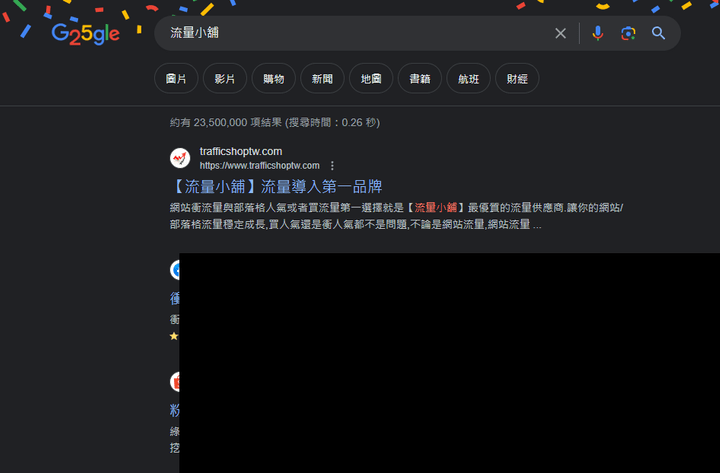Click the red highlighted 流量小舖 snippet text
The width and height of the screenshot is (720, 473).
coord(436,208)
